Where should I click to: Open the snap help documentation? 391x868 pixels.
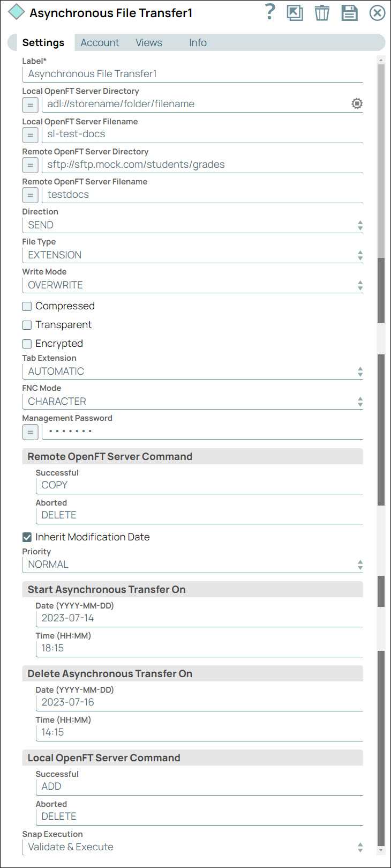coord(269,13)
